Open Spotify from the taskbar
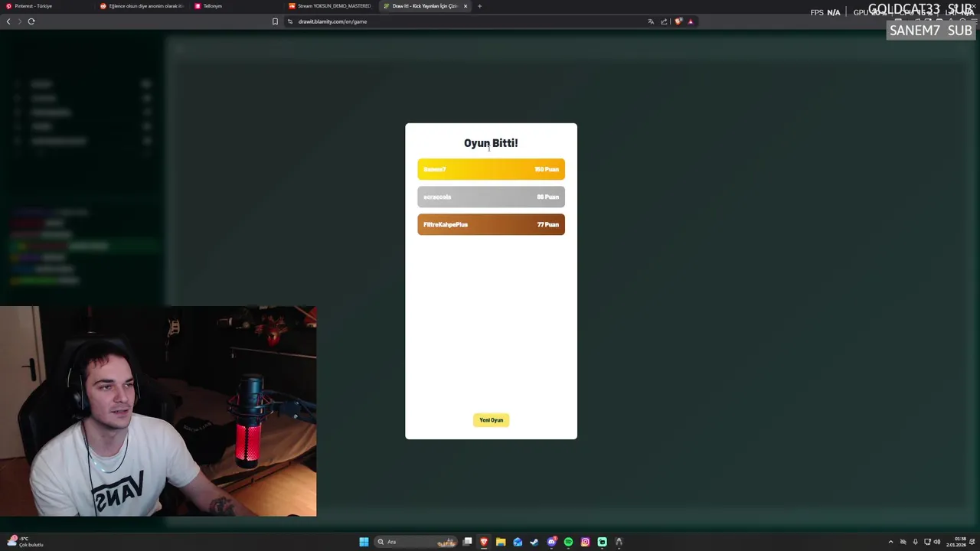This screenshot has width=980, height=551. [568, 542]
